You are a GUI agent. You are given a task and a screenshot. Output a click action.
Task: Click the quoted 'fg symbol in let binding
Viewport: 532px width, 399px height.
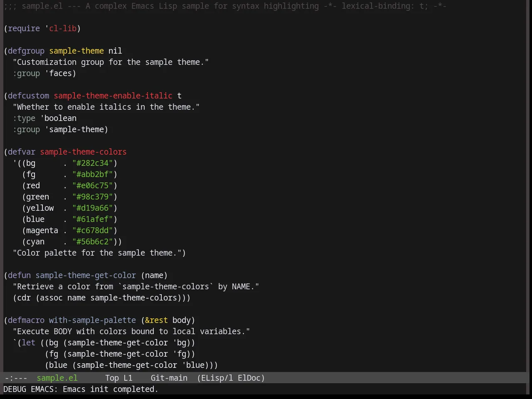click(179, 354)
